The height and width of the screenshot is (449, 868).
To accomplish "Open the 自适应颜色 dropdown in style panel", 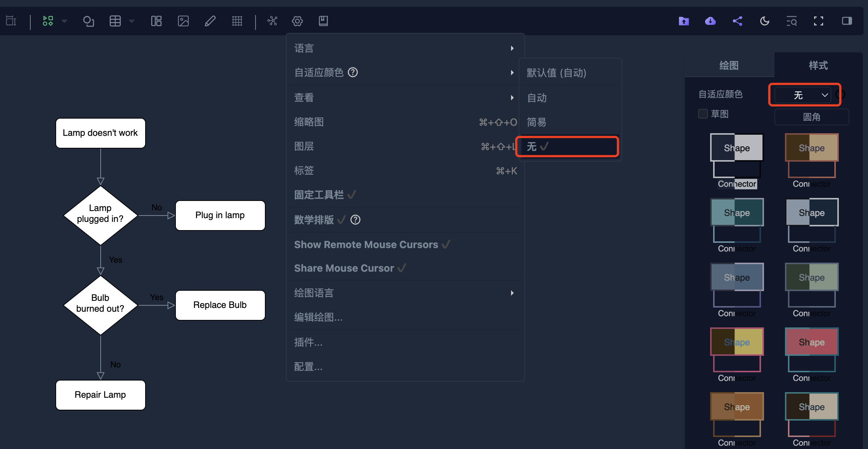I will 803,95.
